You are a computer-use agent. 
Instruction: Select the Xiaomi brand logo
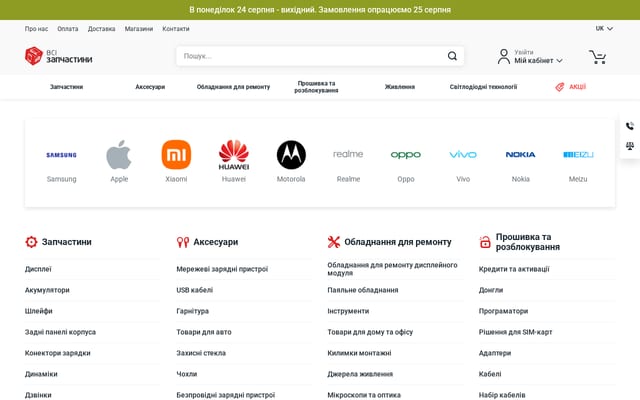[176, 154]
